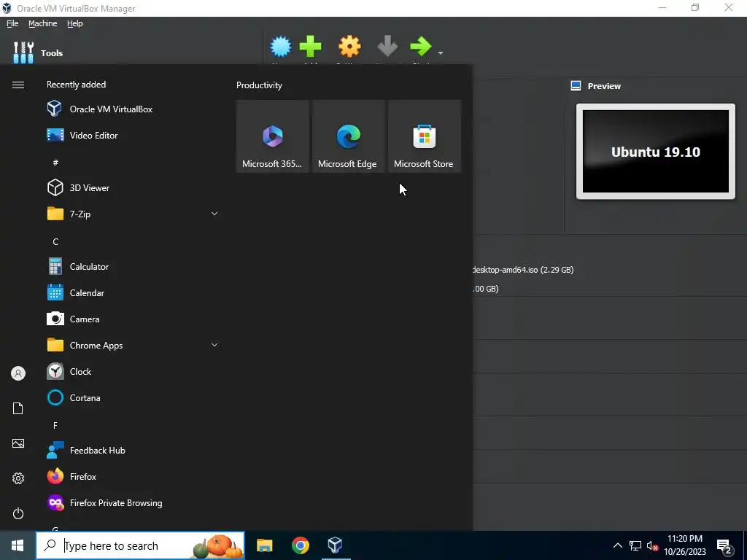747x560 pixels.
Task: Open the Microsoft Edge tile
Action: point(348,136)
